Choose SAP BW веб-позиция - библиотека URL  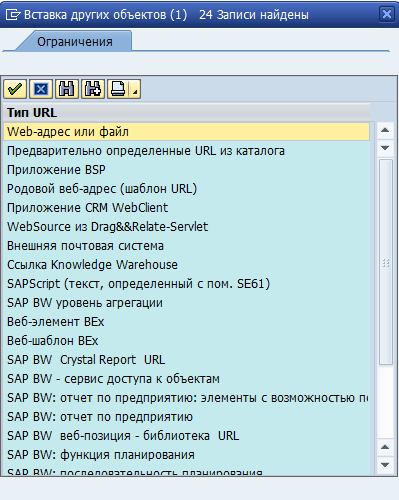(x=187, y=436)
